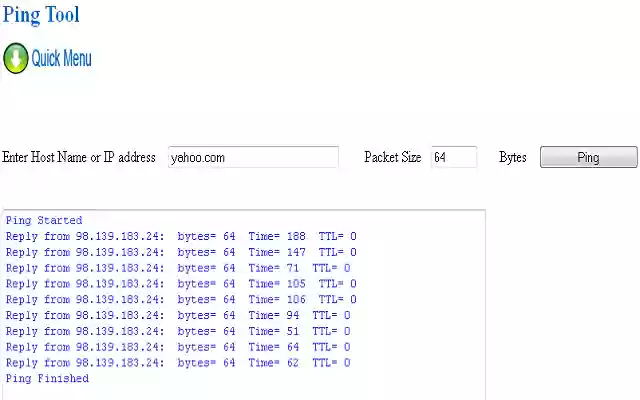This screenshot has width=640, height=400.
Task: Select the reply line with Time= 71
Action: tap(178, 268)
